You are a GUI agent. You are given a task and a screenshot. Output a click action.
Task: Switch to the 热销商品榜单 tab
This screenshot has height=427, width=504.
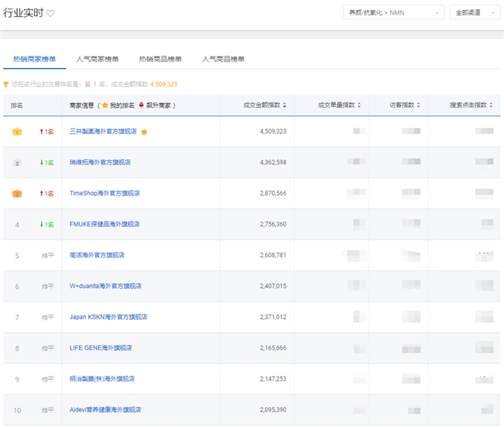point(161,59)
